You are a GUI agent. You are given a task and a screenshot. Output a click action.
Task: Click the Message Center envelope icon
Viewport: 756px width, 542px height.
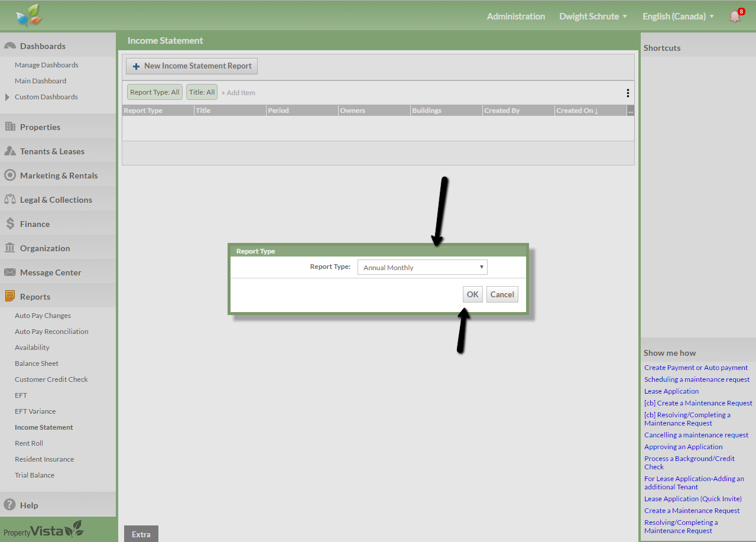click(9, 272)
